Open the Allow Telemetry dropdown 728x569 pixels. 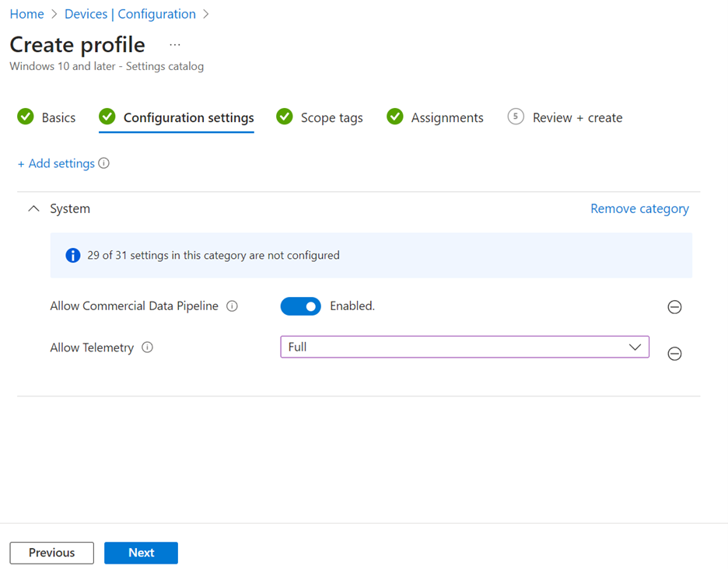464,347
